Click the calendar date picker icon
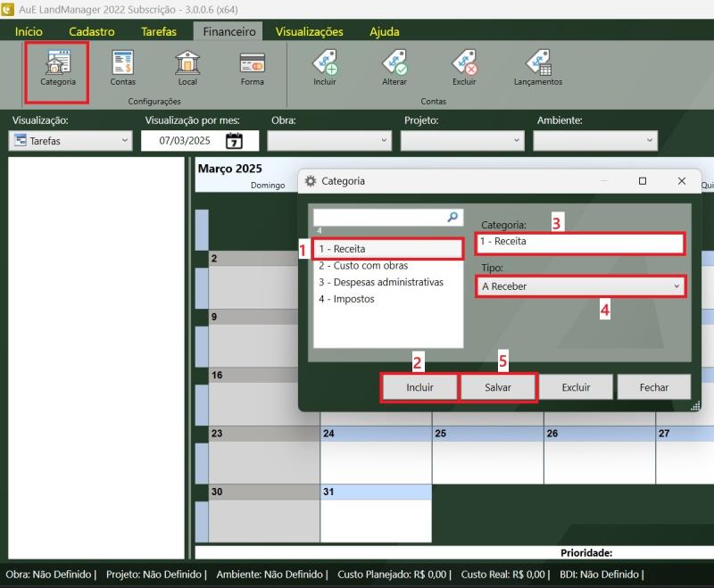The width and height of the screenshot is (714, 588). tap(234, 141)
